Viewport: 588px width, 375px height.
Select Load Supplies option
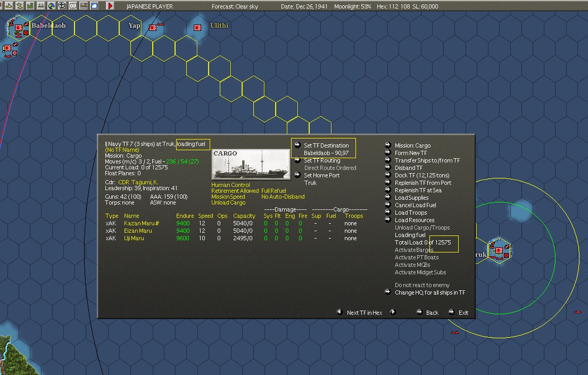pyautogui.click(x=411, y=198)
